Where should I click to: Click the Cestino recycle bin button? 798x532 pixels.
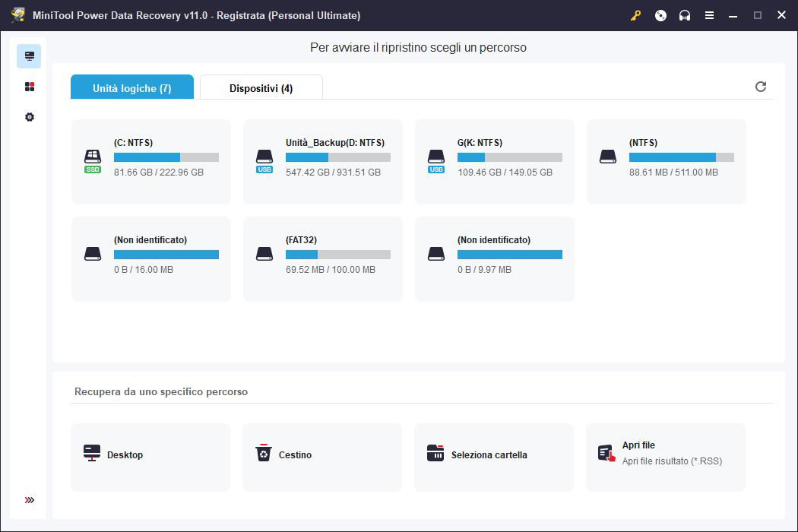pyautogui.click(x=322, y=457)
